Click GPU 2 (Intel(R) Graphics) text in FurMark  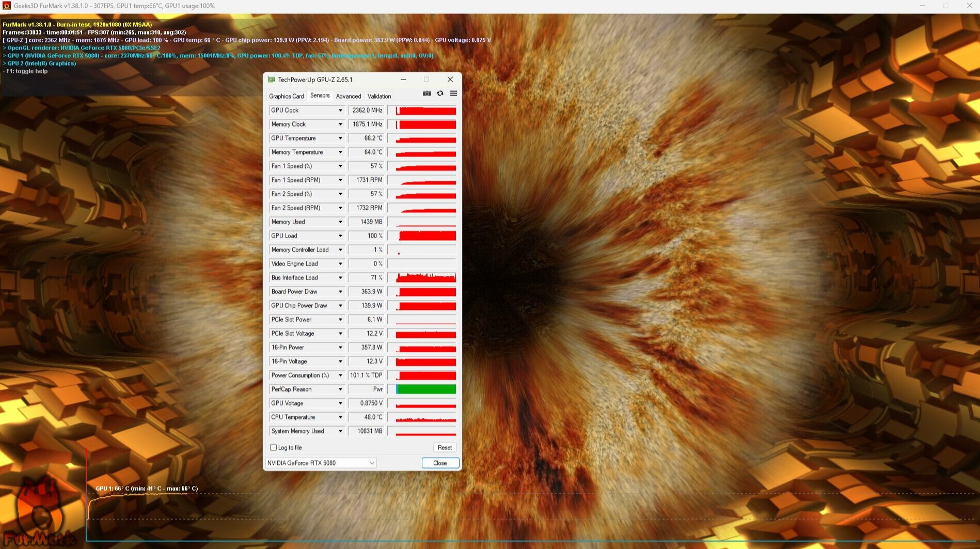click(39, 64)
